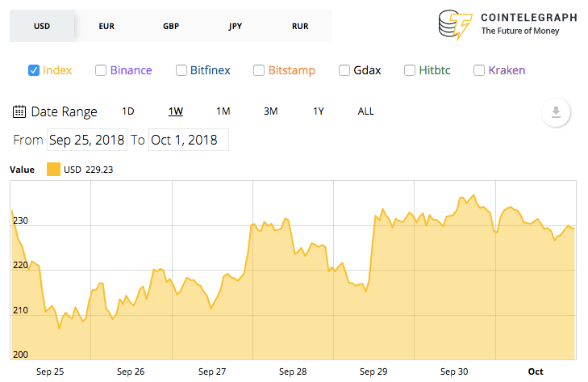Screen dimensions: 588x382
Task: Click the 230 y-axis label
Action: click(20, 220)
